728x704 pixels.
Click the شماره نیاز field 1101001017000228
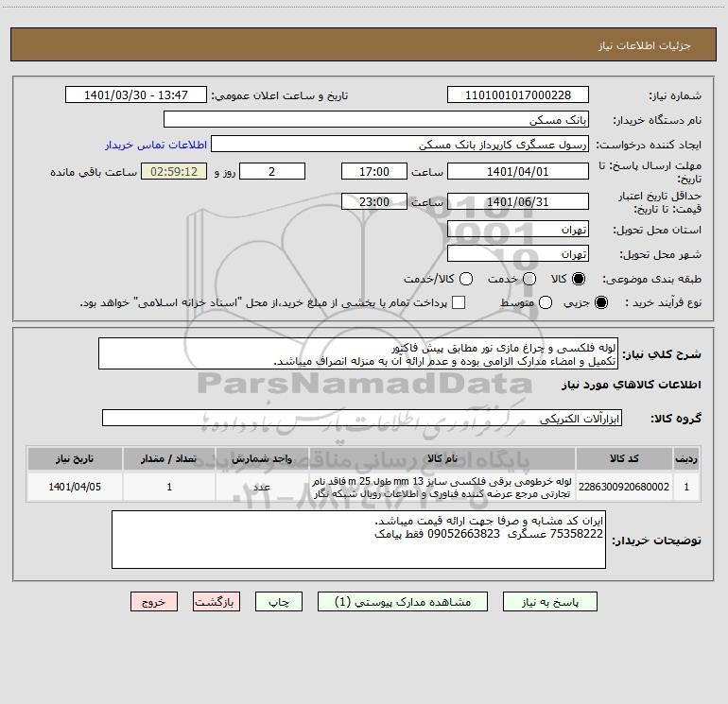tap(518, 95)
